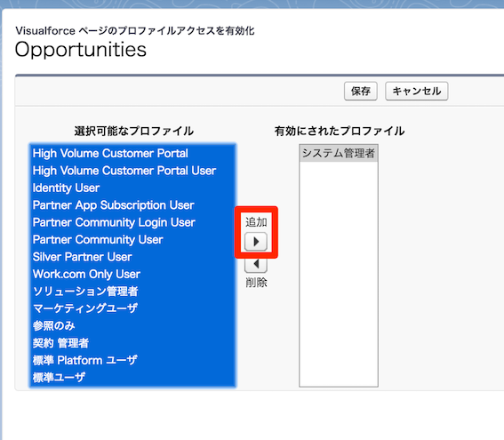504x440 pixels.
Task: Select Partner Community User profile
Action: (x=132, y=239)
